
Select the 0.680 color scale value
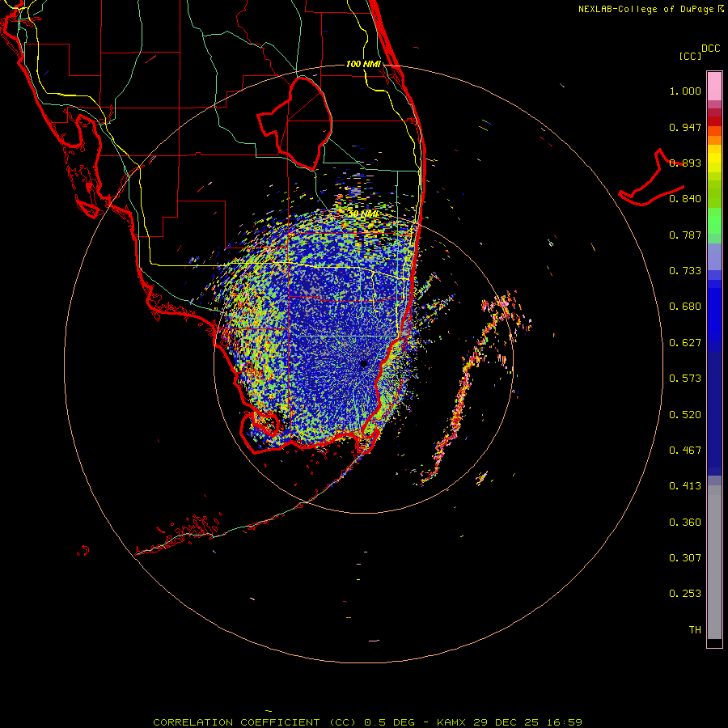[x=685, y=307]
